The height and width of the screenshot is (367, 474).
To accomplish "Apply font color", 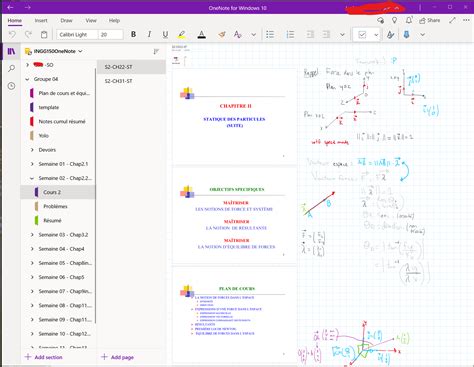I will 201,34.
